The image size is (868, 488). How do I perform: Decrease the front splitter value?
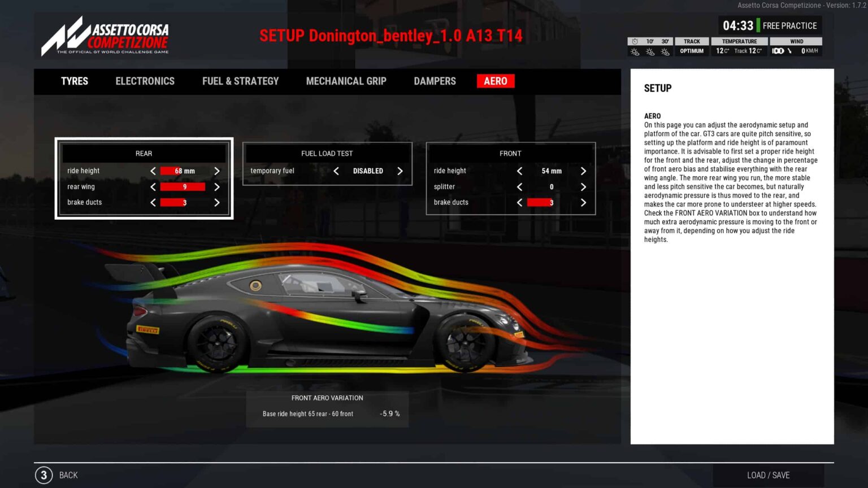(519, 186)
